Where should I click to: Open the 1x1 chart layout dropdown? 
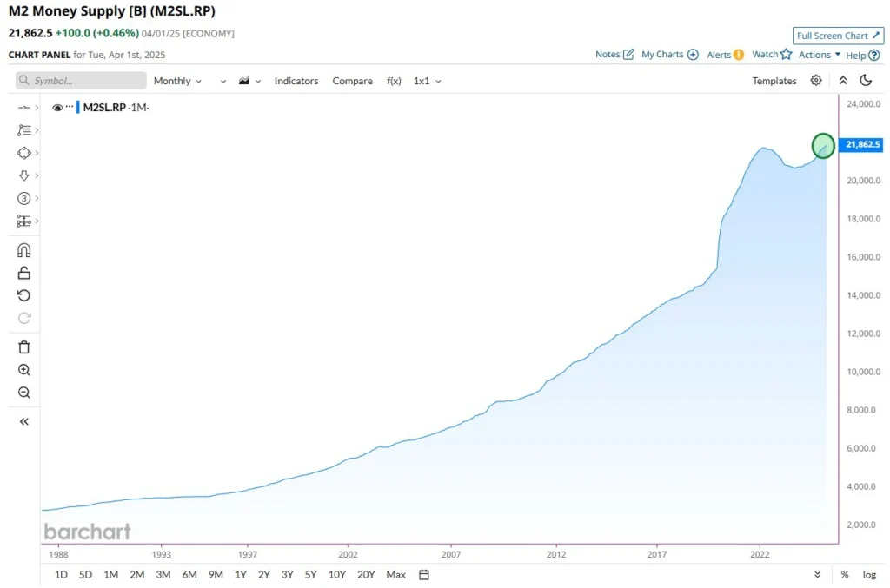[425, 80]
